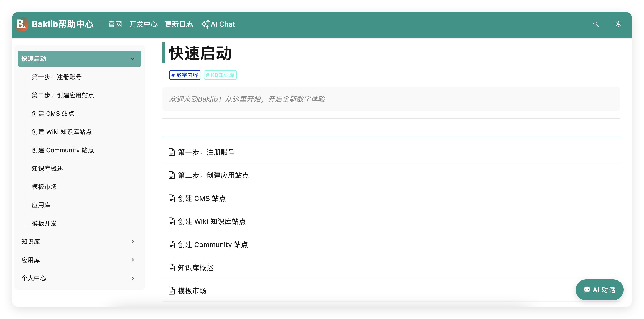Click document icon beside 创建 Community 站点 row
The width and height of the screenshot is (644, 319).
[172, 244]
